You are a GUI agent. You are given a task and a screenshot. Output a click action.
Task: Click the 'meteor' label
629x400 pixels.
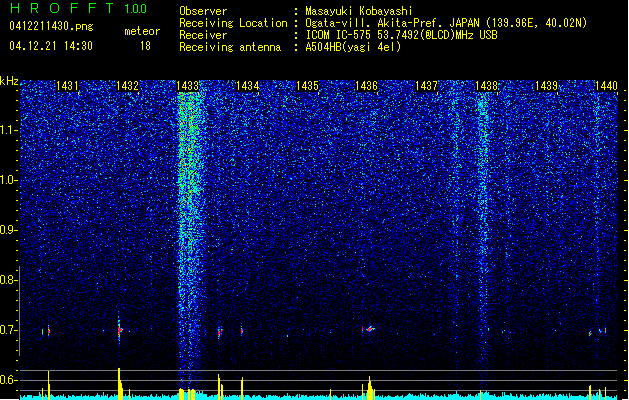point(142,31)
